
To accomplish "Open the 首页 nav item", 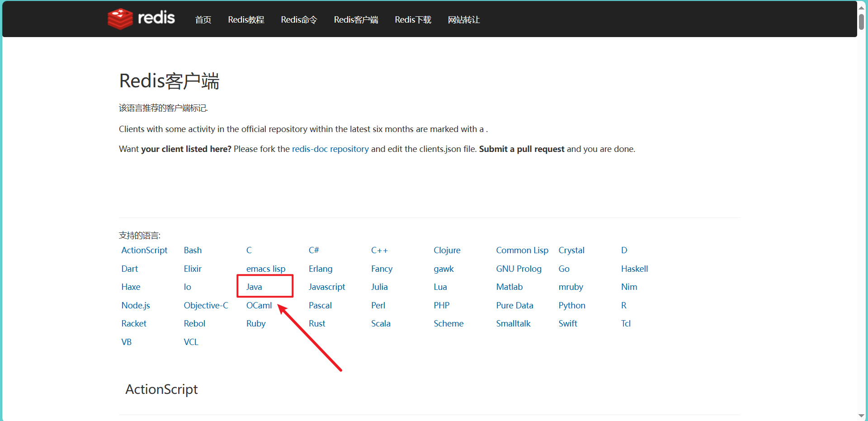I will (x=203, y=20).
